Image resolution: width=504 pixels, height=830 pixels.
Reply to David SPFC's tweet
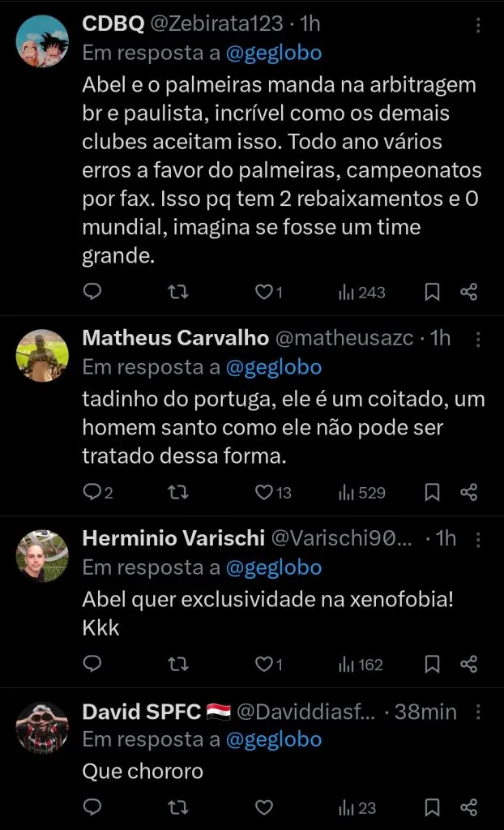[93, 807]
